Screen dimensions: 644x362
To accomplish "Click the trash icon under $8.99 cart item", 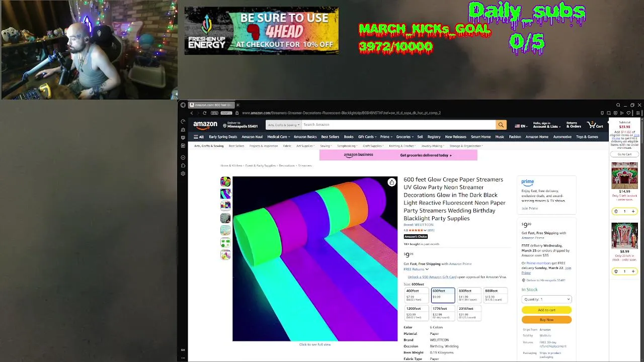I will tap(616, 271).
